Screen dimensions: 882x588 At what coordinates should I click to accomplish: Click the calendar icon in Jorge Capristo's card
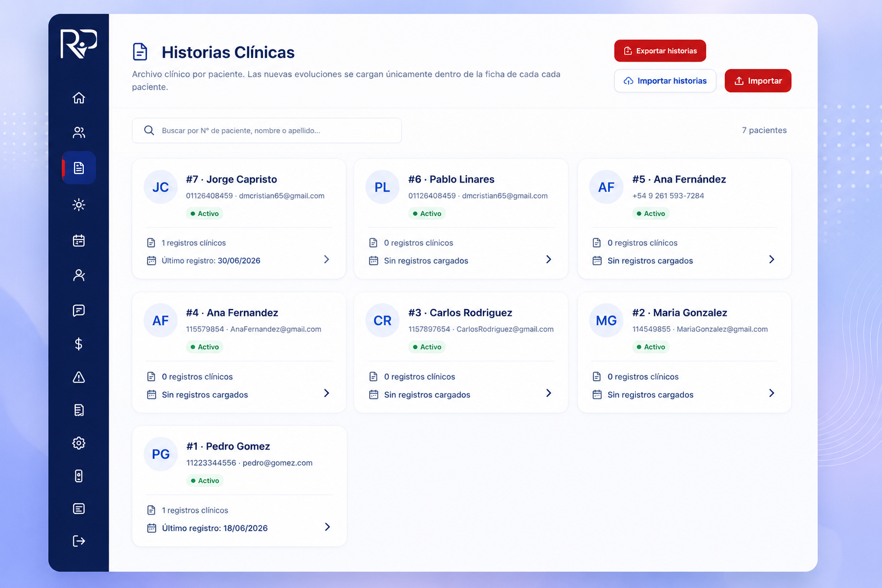click(152, 261)
